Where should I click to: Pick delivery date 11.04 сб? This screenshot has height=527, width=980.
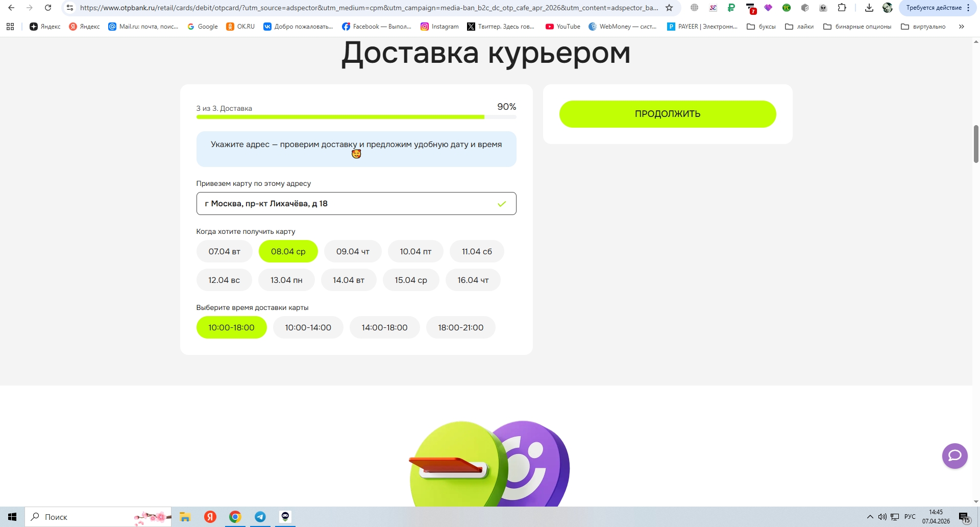pyautogui.click(x=477, y=251)
